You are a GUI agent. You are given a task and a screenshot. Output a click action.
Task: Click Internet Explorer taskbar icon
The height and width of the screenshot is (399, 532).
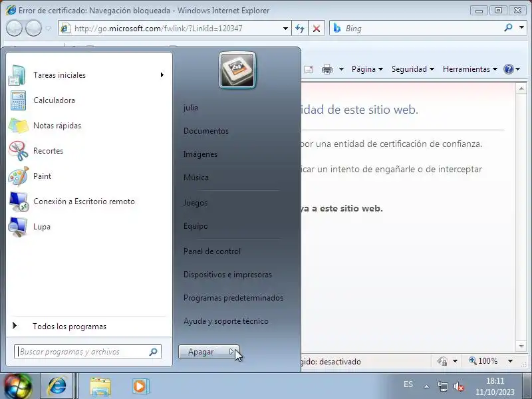pos(57,386)
